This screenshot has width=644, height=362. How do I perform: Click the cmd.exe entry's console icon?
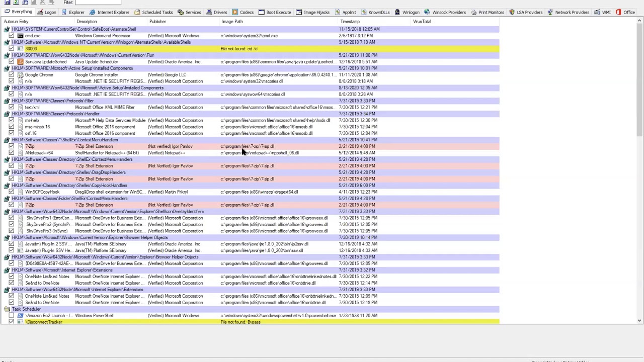pyautogui.click(x=20, y=36)
